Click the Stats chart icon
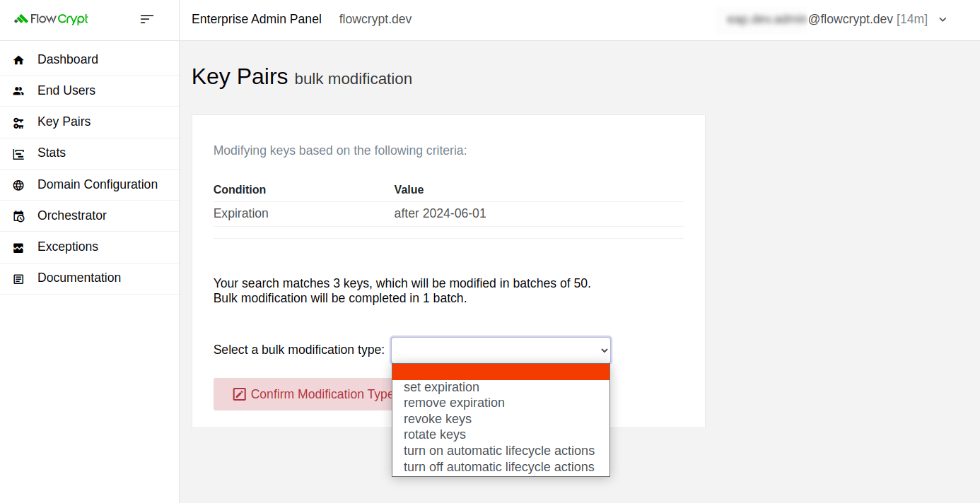The width and height of the screenshot is (980, 503). [x=18, y=153]
